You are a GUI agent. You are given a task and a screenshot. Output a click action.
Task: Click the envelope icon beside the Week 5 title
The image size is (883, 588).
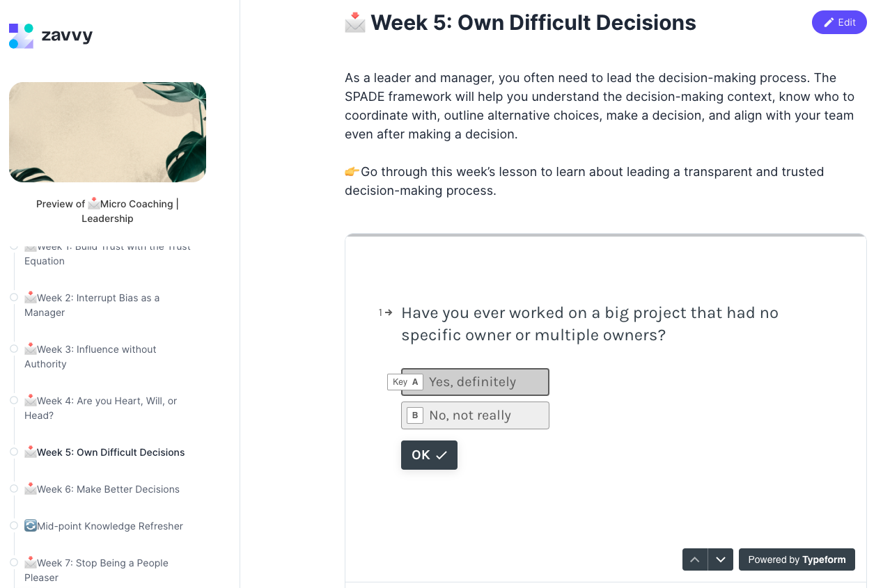tap(354, 22)
